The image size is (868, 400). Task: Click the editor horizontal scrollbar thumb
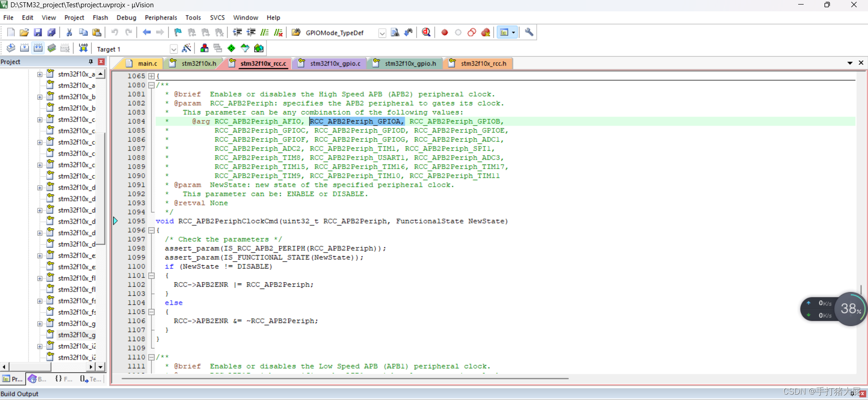coord(344,378)
